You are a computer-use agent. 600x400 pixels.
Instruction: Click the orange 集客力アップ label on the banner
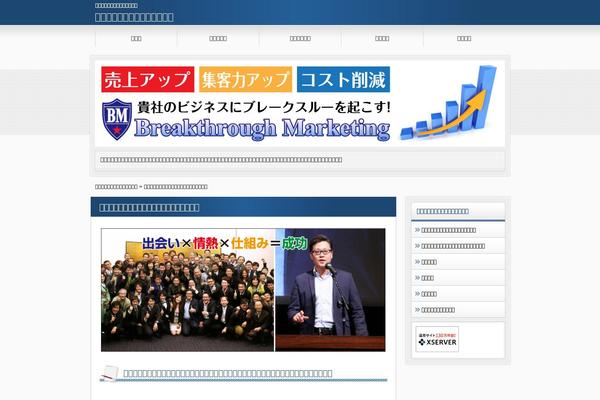point(245,79)
